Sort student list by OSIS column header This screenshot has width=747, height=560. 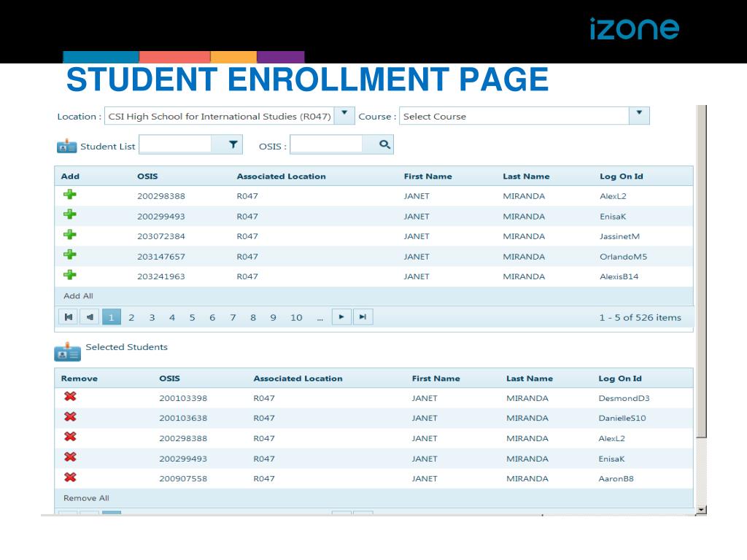point(147,176)
